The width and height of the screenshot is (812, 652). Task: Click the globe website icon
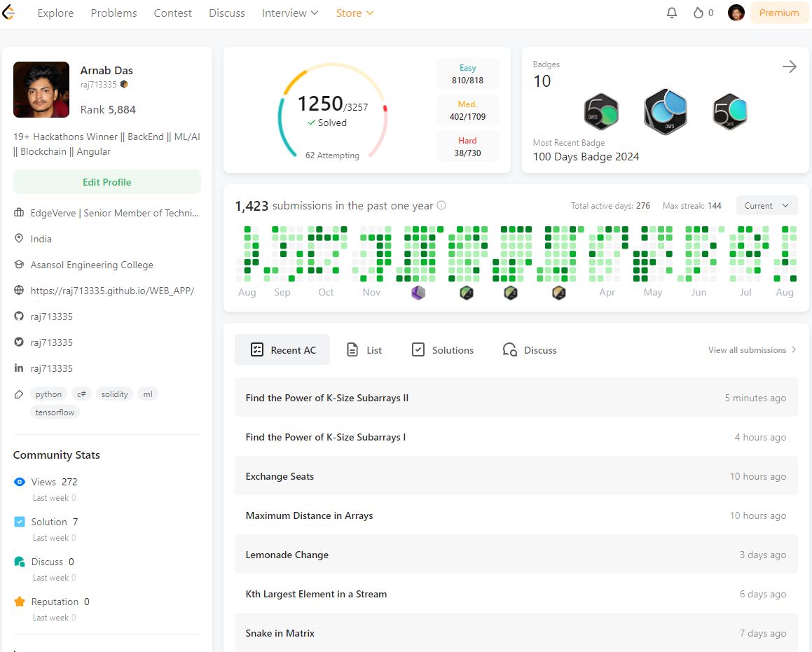point(19,291)
